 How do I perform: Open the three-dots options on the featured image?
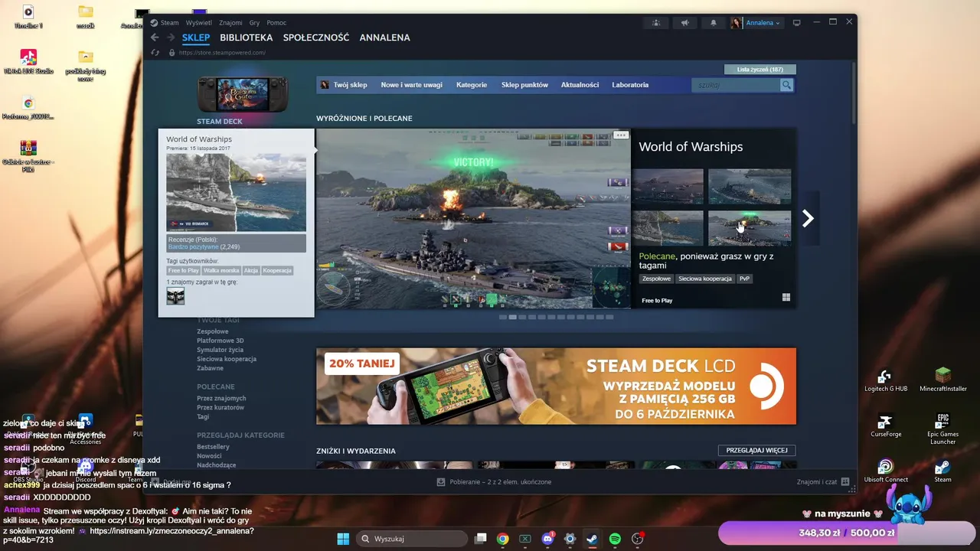coord(621,135)
